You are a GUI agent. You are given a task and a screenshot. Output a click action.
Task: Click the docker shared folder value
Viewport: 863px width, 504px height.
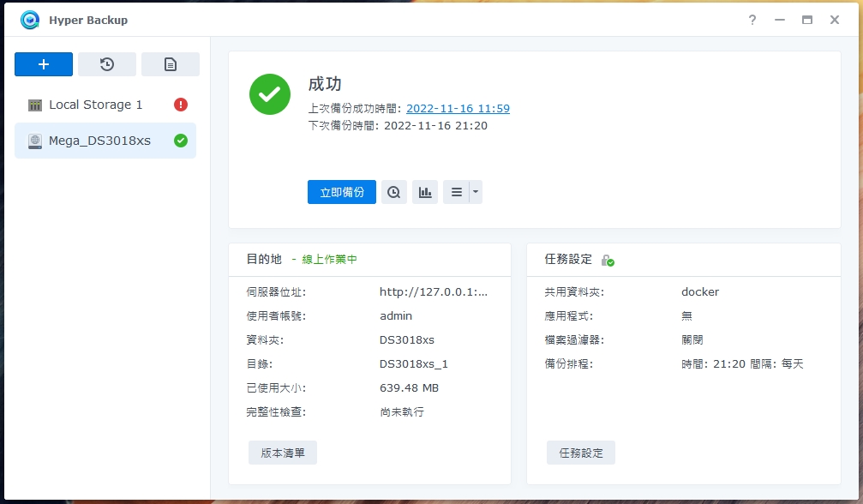(700, 292)
